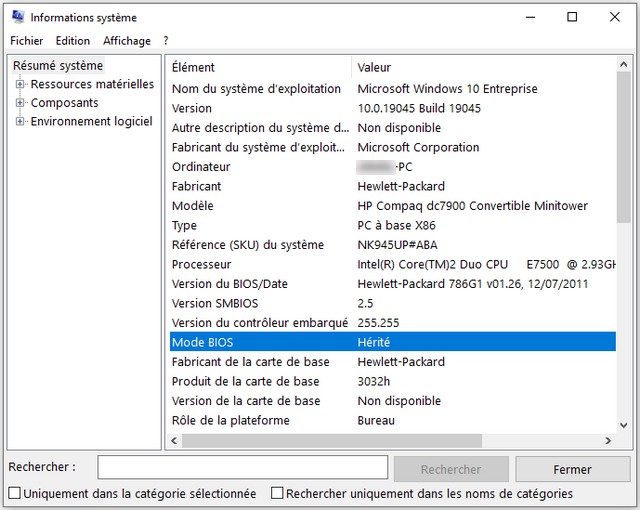Expand the Environnement logiciel tree node
This screenshot has height=510, width=640.
point(19,122)
